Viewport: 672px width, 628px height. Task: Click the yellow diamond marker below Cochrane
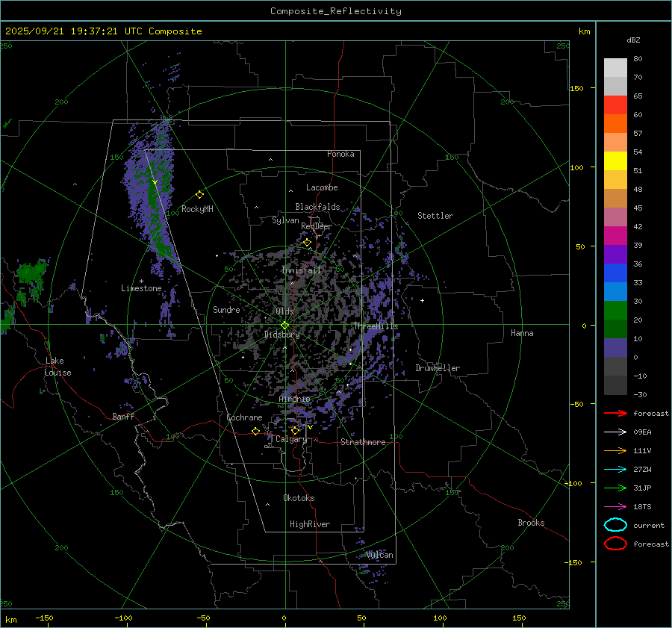point(255,431)
